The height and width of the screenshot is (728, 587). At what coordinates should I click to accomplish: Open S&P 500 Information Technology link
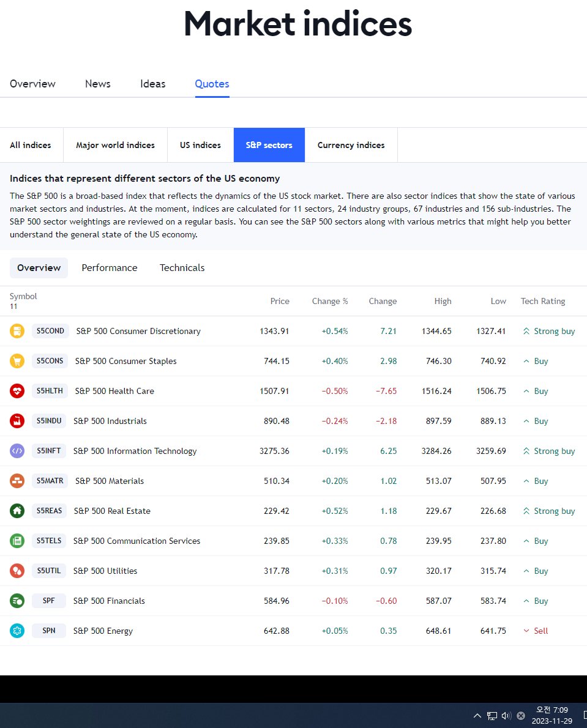click(135, 451)
